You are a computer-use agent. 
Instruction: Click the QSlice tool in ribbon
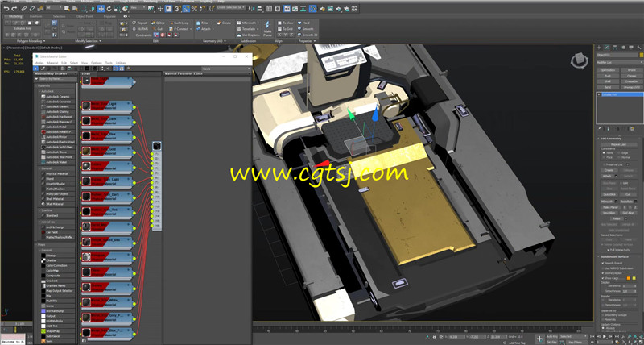point(158,23)
